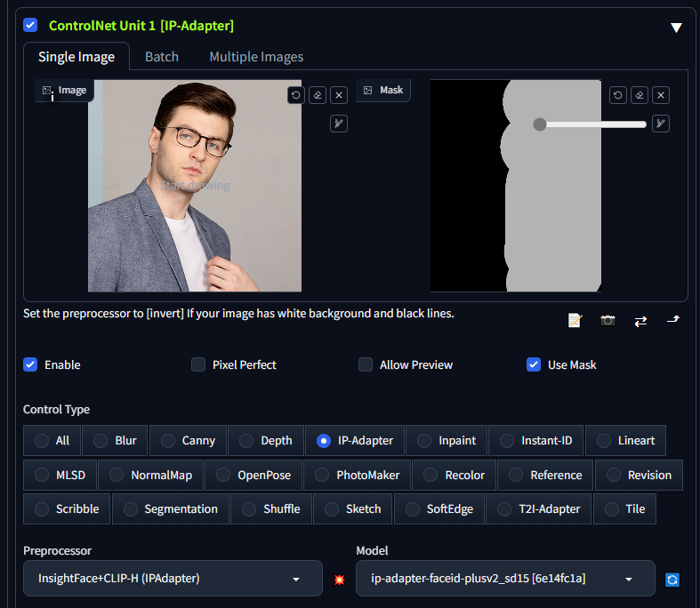
Task: Click the brush icon on the Mask canvas
Action: click(661, 124)
